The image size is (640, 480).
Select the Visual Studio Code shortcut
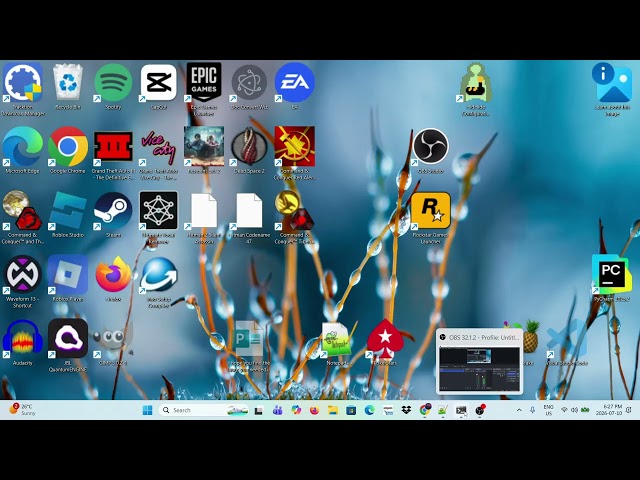[567, 339]
